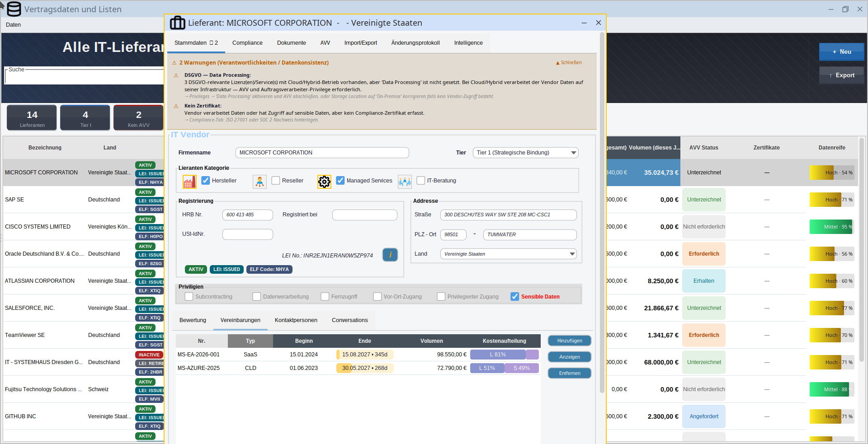The height and width of the screenshot is (444, 868).
Task: Check the Vor-Ort-Zugang privilege box
Action: pos(377,297)
